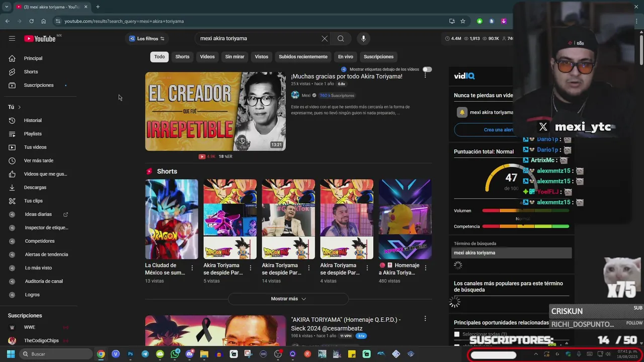
Task: Reload the page with browser refresh
Action: 31,21
